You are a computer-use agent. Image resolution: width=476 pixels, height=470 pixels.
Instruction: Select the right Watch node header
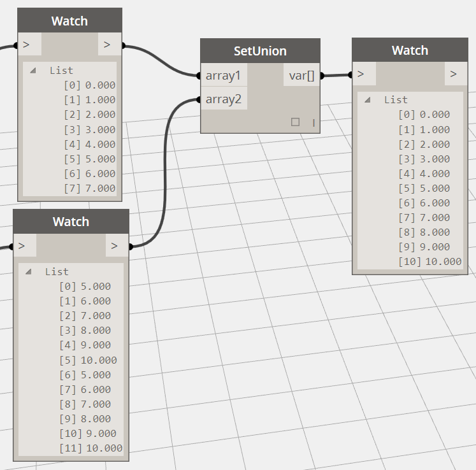(410, 50)
